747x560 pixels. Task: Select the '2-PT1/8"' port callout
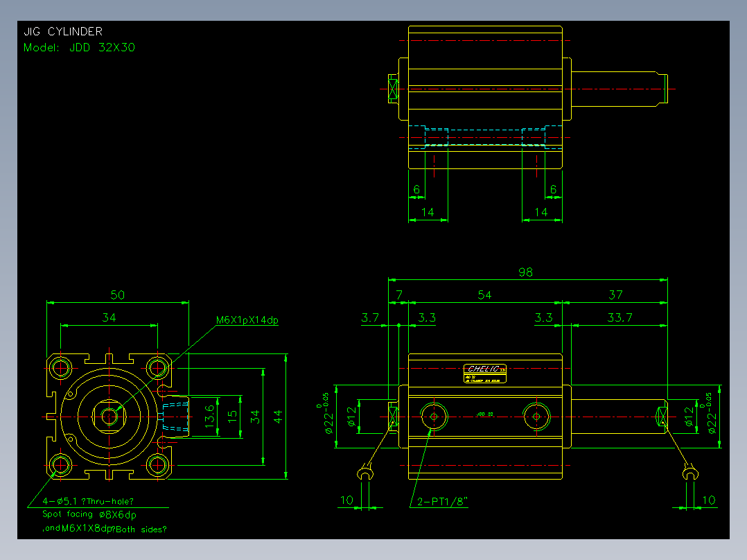point(443,501)
